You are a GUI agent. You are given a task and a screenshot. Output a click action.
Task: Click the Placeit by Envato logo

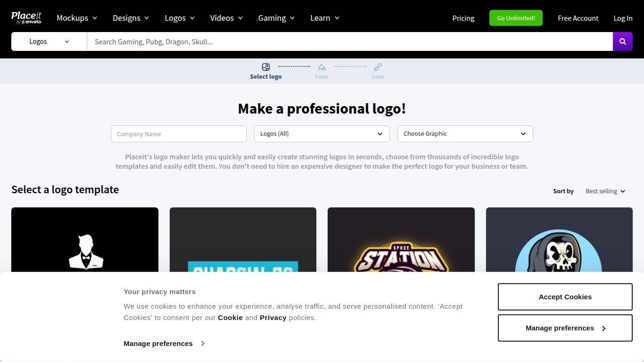26,17
